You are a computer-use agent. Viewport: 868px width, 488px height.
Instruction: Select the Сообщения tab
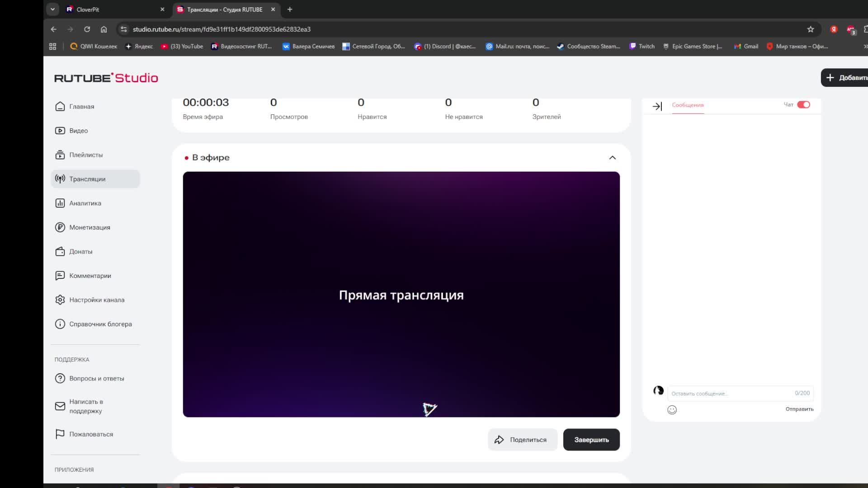click(687, 106)
